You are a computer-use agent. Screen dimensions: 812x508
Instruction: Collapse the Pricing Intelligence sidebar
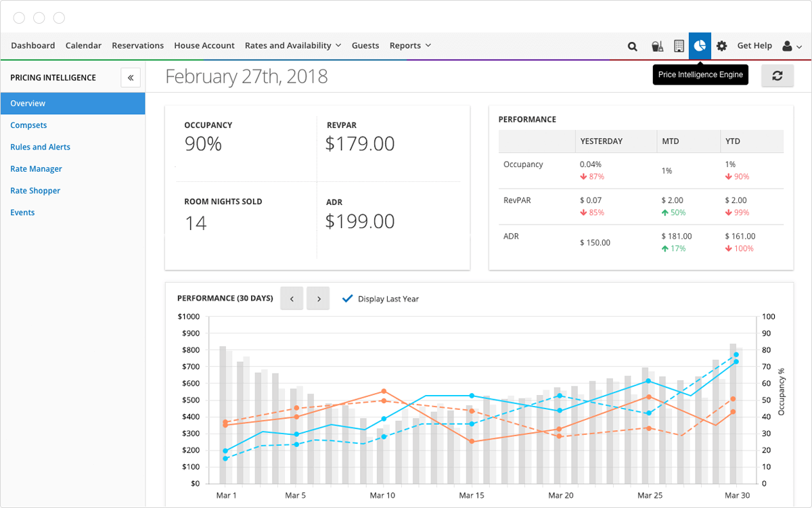coord(131,78)
